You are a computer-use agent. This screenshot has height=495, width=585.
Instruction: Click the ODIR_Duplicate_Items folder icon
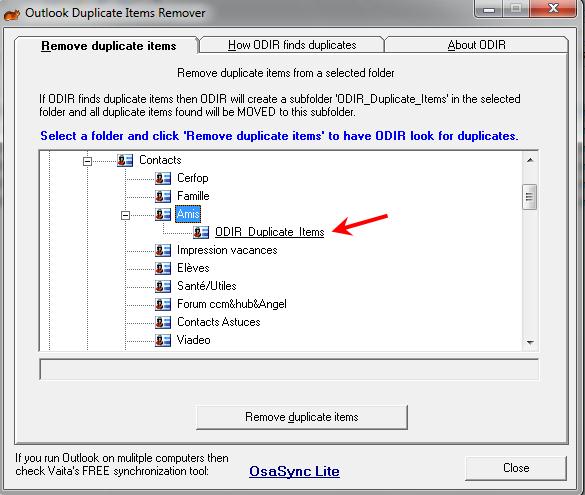click(x=201, y=232)
